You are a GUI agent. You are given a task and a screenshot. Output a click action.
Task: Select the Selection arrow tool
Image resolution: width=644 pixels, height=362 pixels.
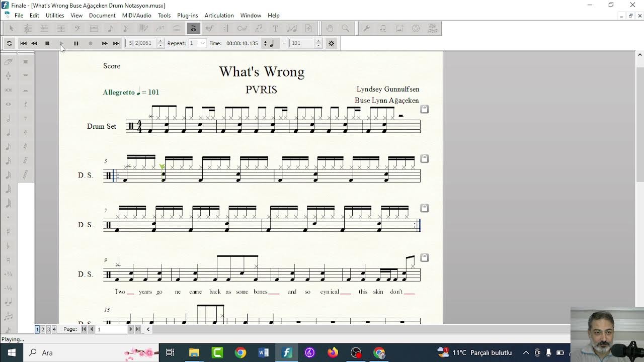click(x=12, y=29)
